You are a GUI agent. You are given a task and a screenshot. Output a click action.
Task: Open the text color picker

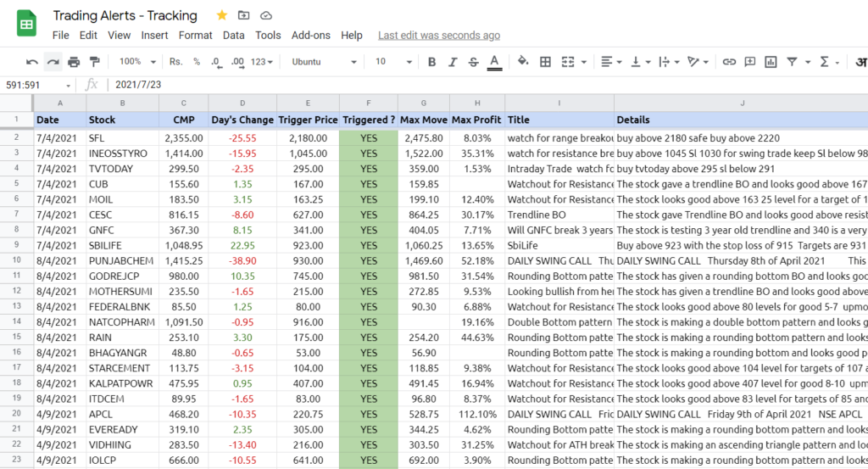click(x=494, y=62)
